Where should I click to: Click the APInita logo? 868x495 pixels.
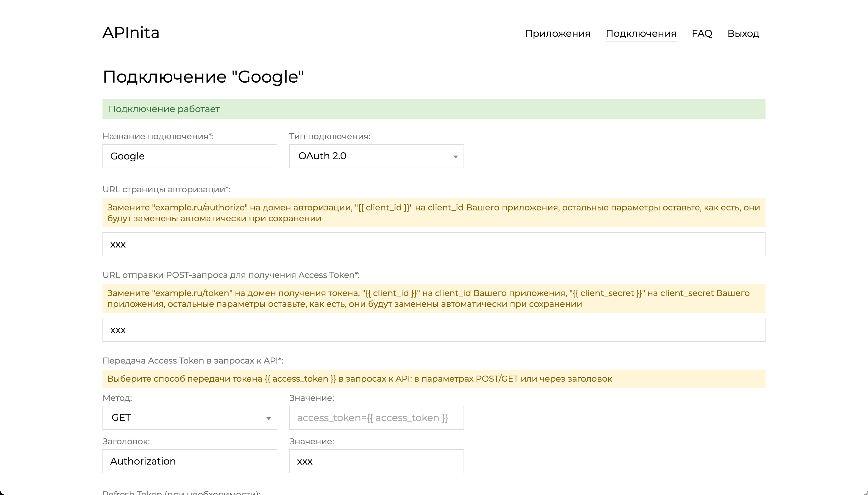coord(131,33)
